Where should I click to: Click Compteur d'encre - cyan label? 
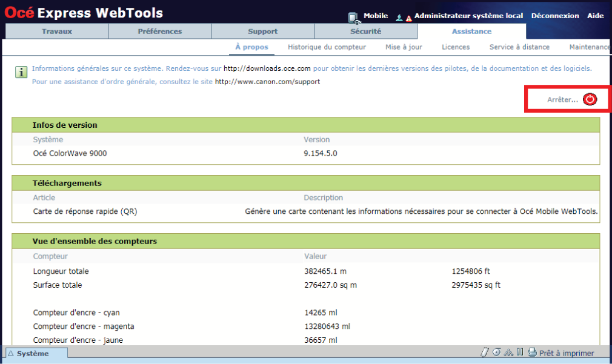coord(76,312)
